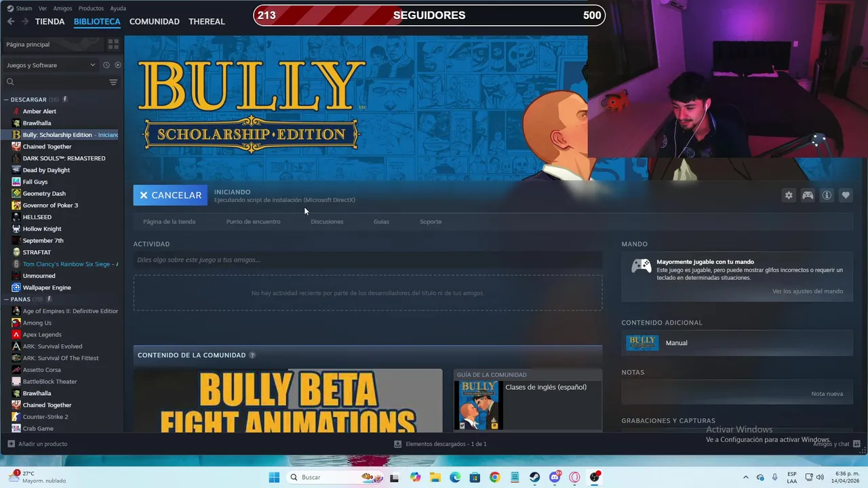The width and height of the screenshot is (868, 488).
Task: Click Nota nueva in Notas
Action: pyautogui.click(x=827, y=394)
